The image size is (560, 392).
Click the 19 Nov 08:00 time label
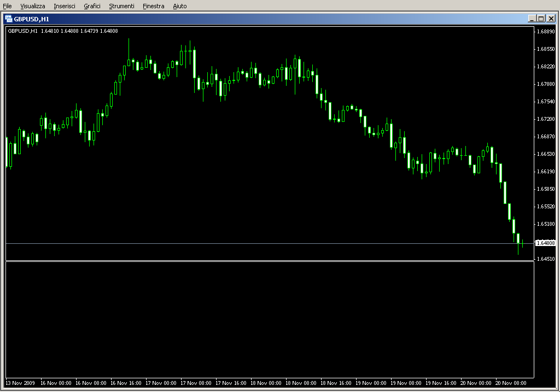(406, 383)
